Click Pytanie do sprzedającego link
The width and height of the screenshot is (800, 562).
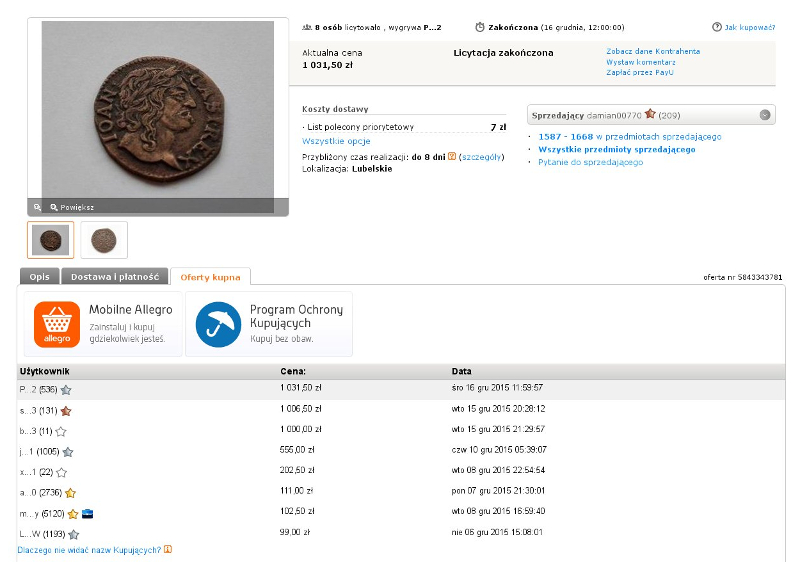(x=590, y=162)
